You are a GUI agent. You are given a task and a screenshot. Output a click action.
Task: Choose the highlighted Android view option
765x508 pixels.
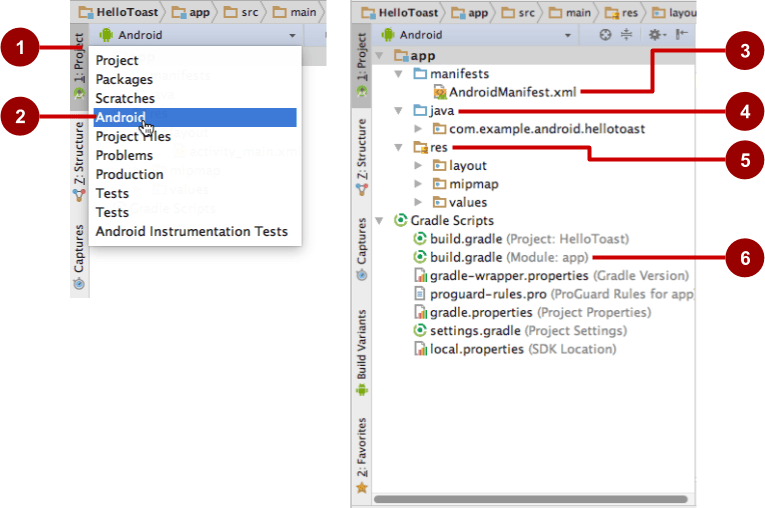(195, 118)
